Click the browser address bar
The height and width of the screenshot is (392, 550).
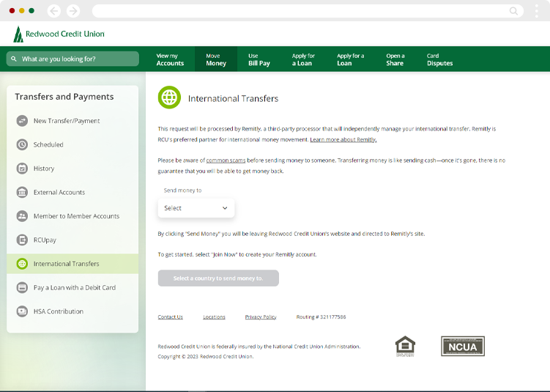tap(308, 11)
